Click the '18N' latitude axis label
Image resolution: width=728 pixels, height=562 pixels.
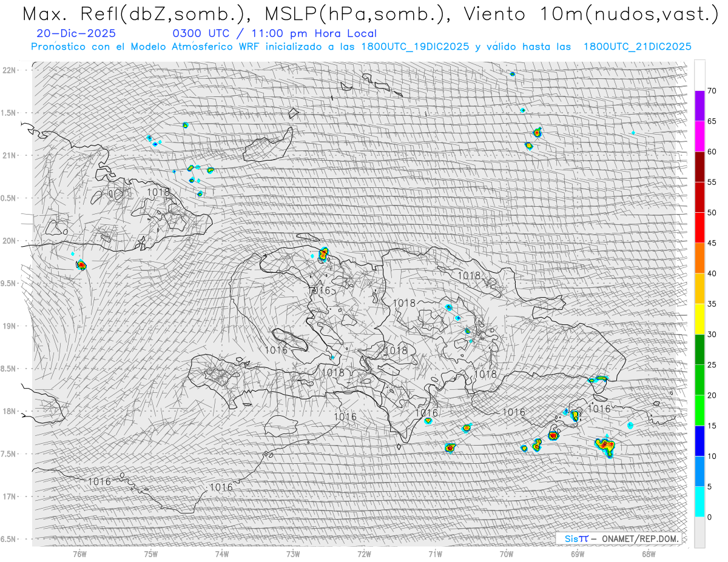click(x=10, y=411)
